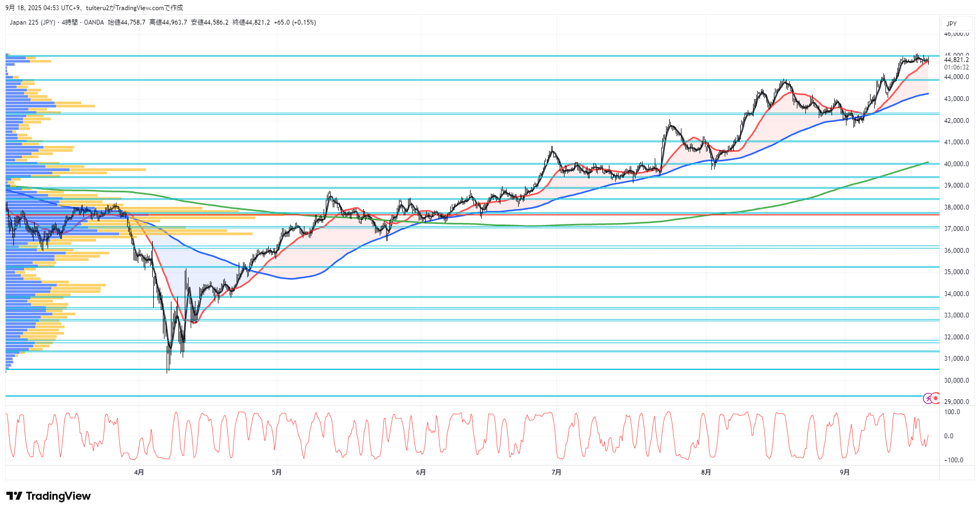Viewport: 980px width, 512px height.
Task: Click the TradingView logo at bottom left
Action: tap(49, 496)
